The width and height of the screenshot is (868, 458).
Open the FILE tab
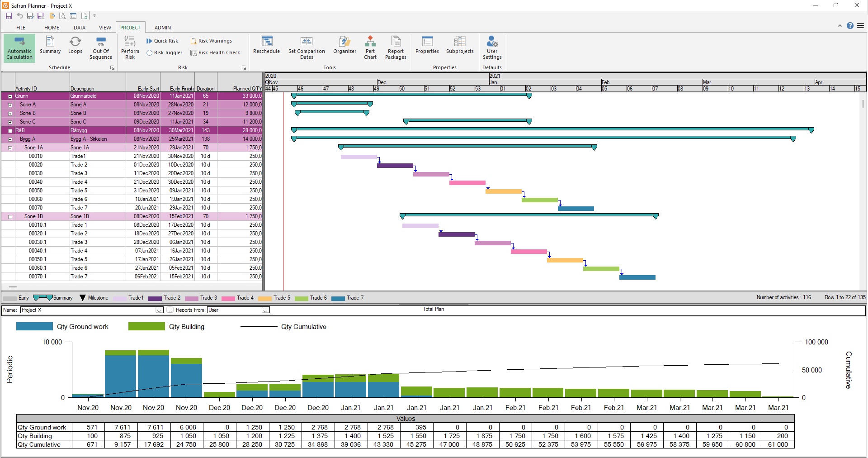click(x=21, y=28)
